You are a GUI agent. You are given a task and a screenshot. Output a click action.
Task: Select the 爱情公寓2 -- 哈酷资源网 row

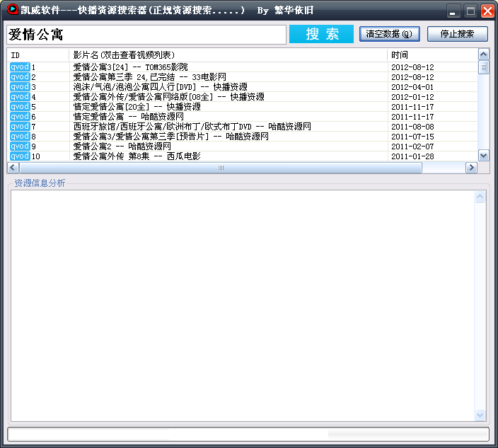(122, 147)
